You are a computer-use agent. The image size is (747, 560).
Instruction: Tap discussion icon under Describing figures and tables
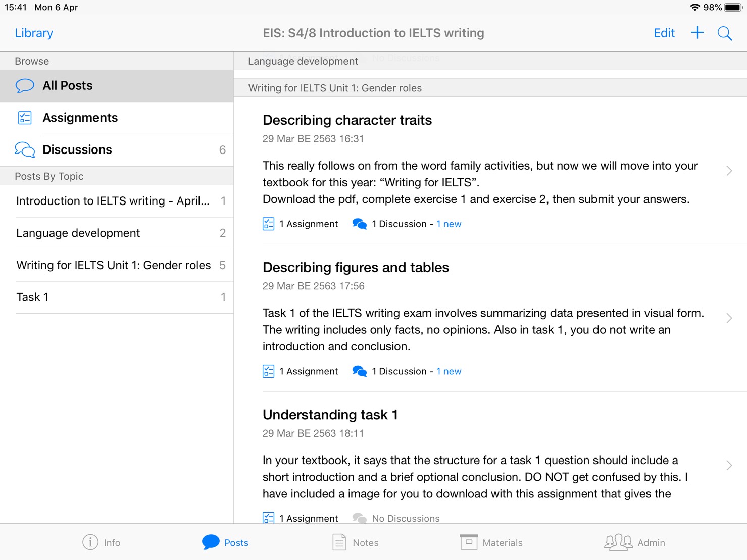tap(360, 371)
